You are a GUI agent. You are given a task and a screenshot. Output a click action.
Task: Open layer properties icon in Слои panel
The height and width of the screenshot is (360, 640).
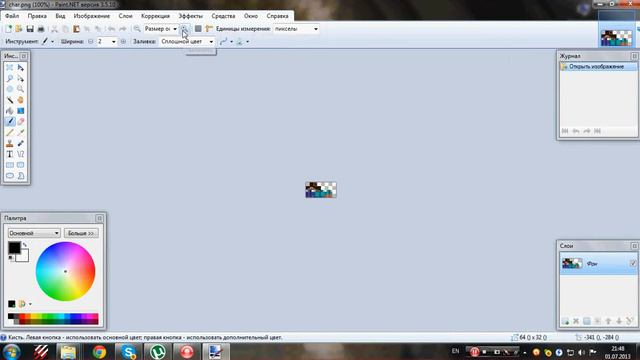[x=630, y=321]
